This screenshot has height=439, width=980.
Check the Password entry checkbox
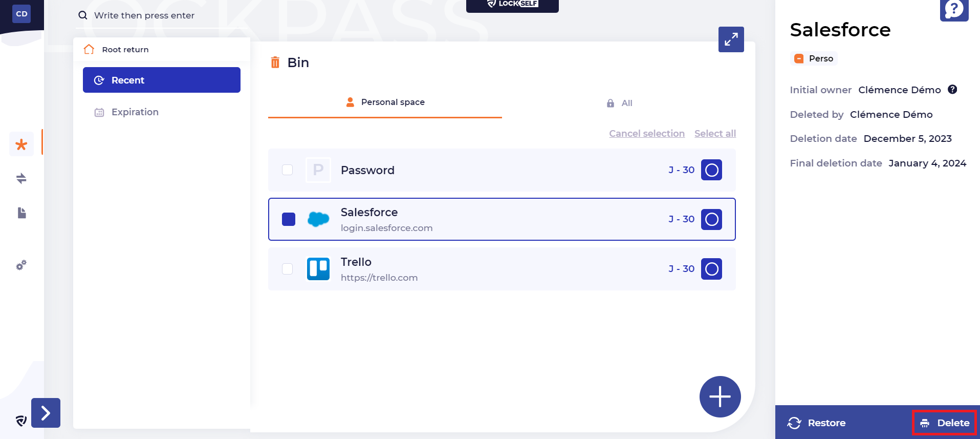click(x=288, y=170)
